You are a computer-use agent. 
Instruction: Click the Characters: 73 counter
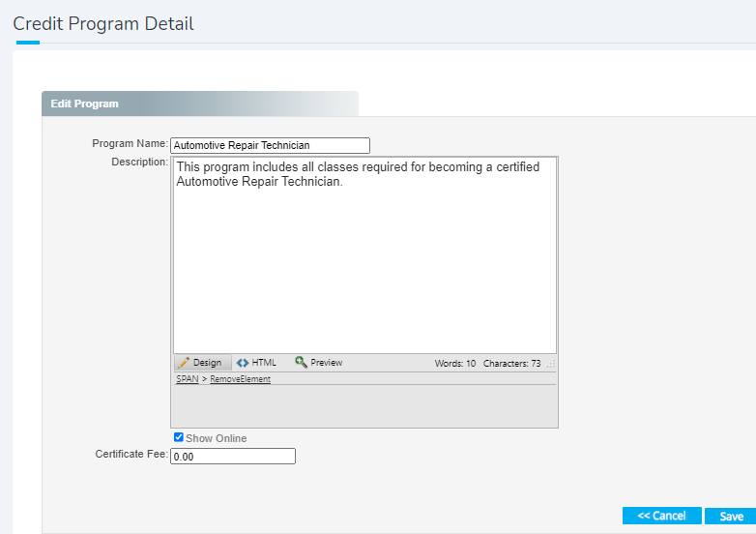click(512, 363)
